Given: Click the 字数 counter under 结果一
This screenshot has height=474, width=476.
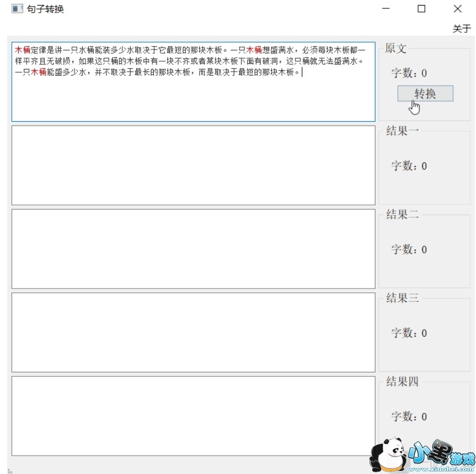Looking at the screenshot, I should [409, 166].
